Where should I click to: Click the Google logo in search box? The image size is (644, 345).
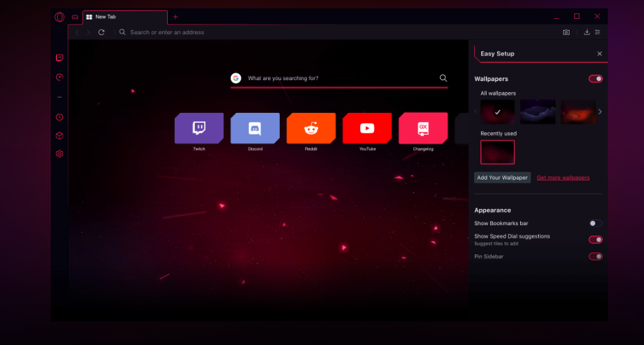tap(236, 78)
